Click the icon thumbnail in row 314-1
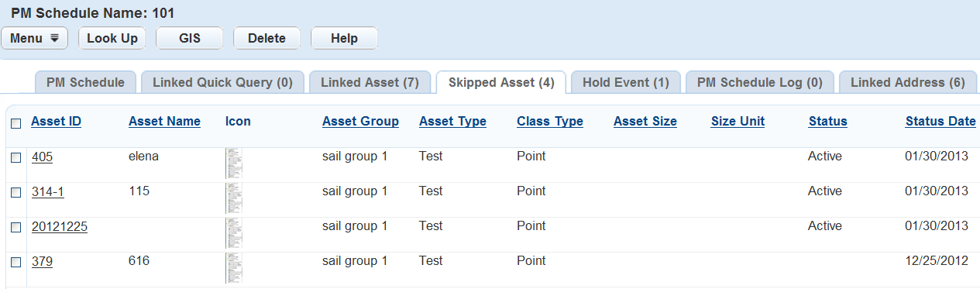This screenshot has width=980, height=289. pyautogui.click(x=234, y=198)
